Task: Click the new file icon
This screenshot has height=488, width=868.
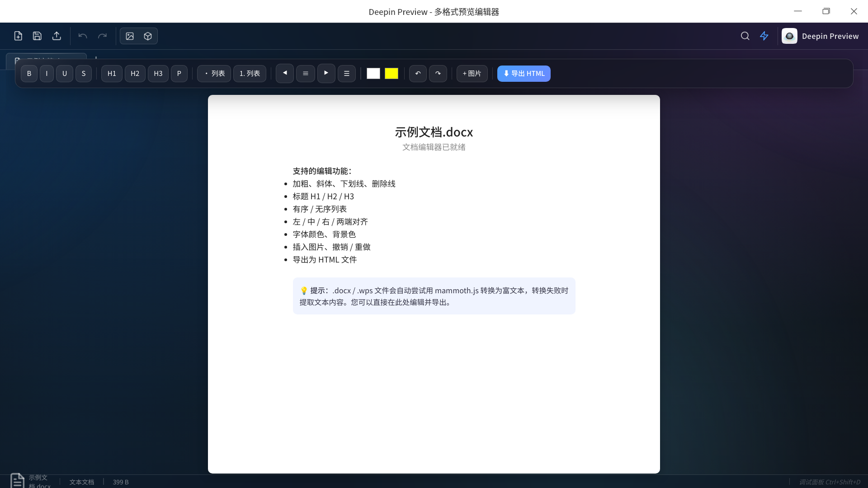Action: coord(18,36)
